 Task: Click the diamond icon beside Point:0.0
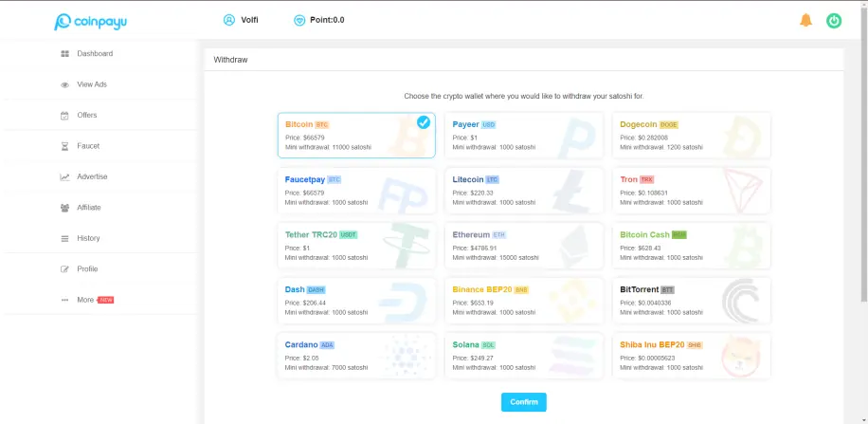coord(299,21)
